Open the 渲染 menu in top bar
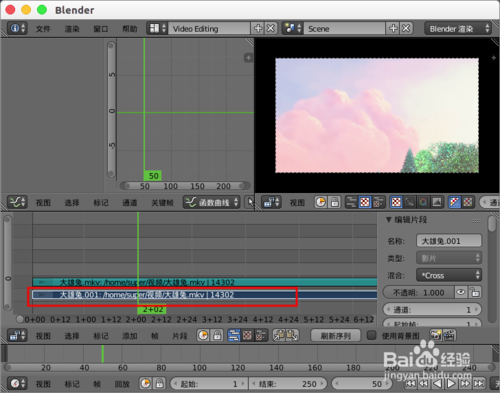Screen dimensions: 500x393 pos(72,29)
